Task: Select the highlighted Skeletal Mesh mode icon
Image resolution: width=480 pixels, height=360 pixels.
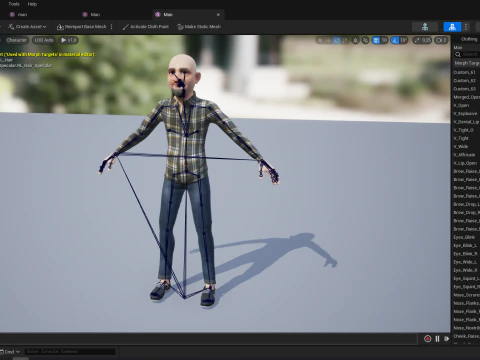Action: pyautogui.click(x=452, y=27)
